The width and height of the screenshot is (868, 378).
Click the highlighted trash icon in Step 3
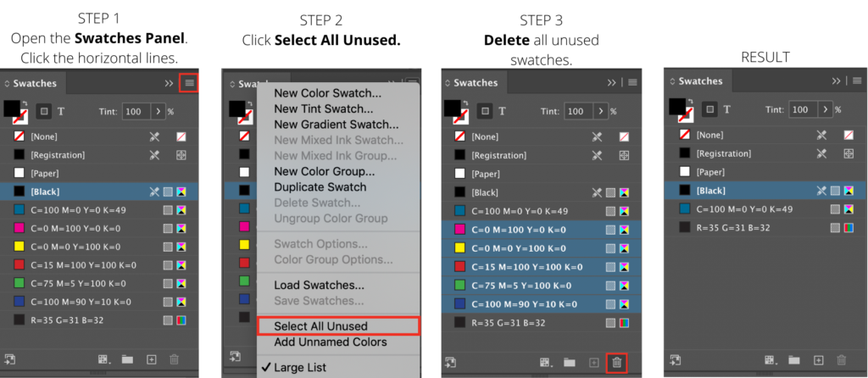click(617, 363)
